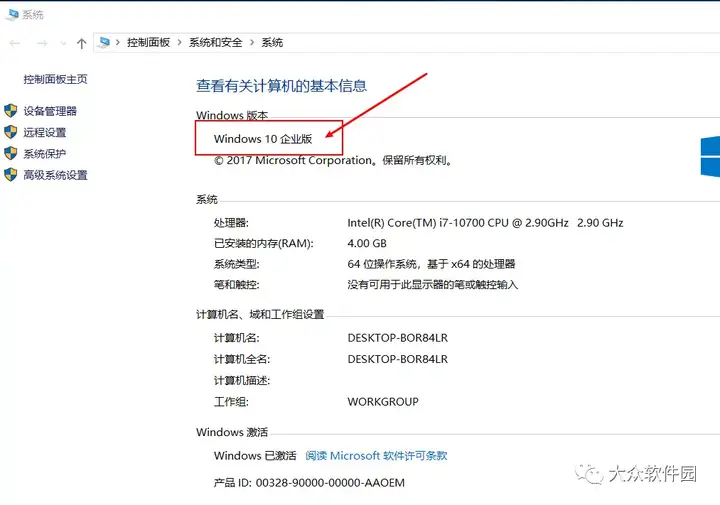Select 系统 breadcrumb in address bar
This screenshot has height=505, width=720.
click(x=272, y=43)
